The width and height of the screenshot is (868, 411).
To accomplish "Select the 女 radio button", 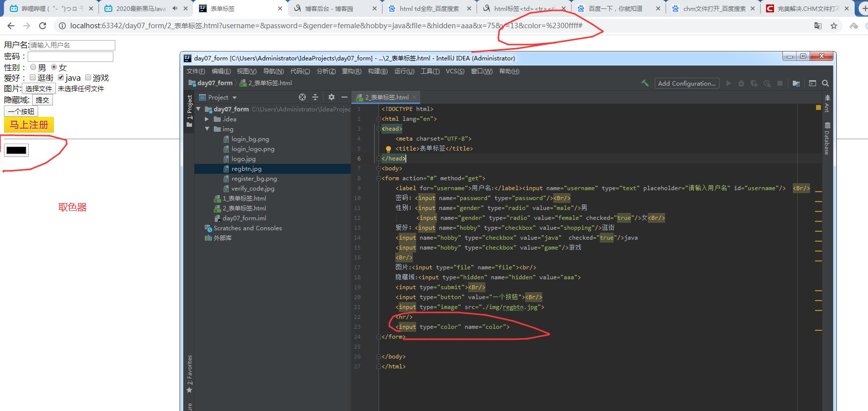I will coord(54,67).
